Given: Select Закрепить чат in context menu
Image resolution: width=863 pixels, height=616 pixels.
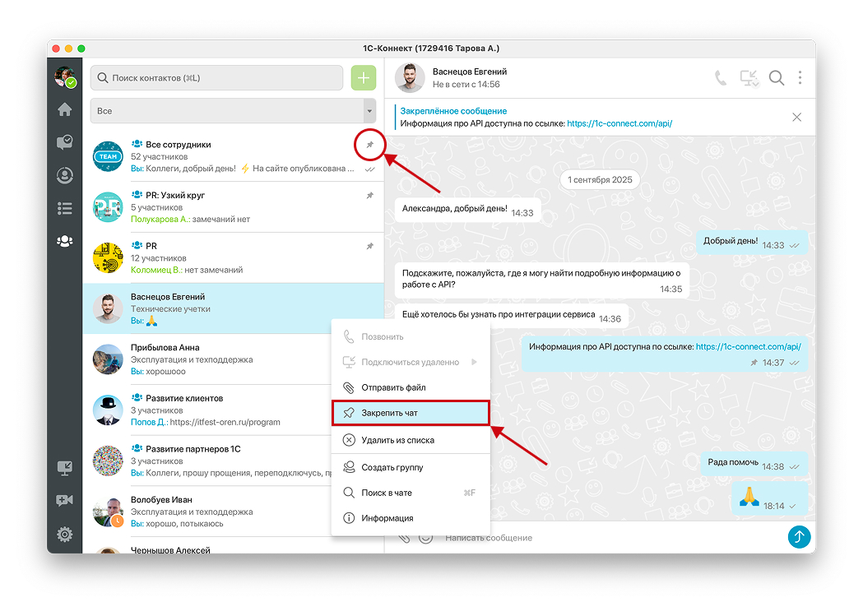Looking at the screenshot, I should click(x=410, y=413).
